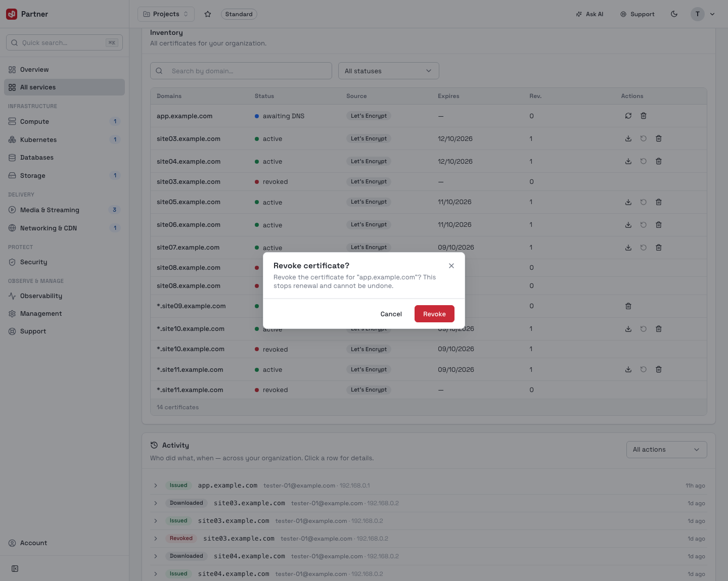Delete the *.site09.example.com certificate
The width and height of the screenshot is (728, 581).
628,306
